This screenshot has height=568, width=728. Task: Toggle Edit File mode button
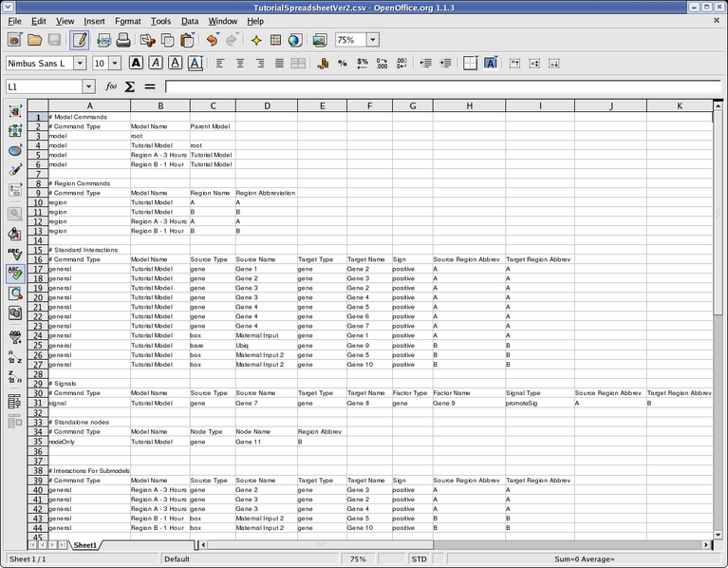pos(79,40)
